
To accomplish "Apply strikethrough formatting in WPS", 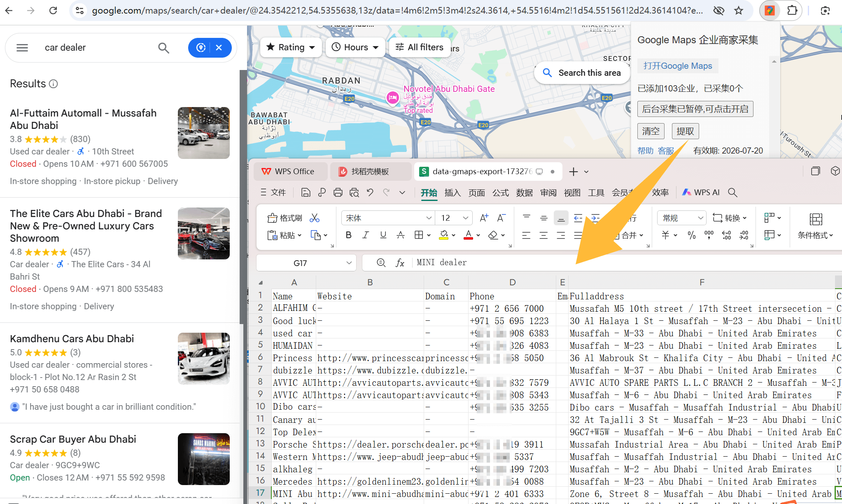I will tap(400, 235).
